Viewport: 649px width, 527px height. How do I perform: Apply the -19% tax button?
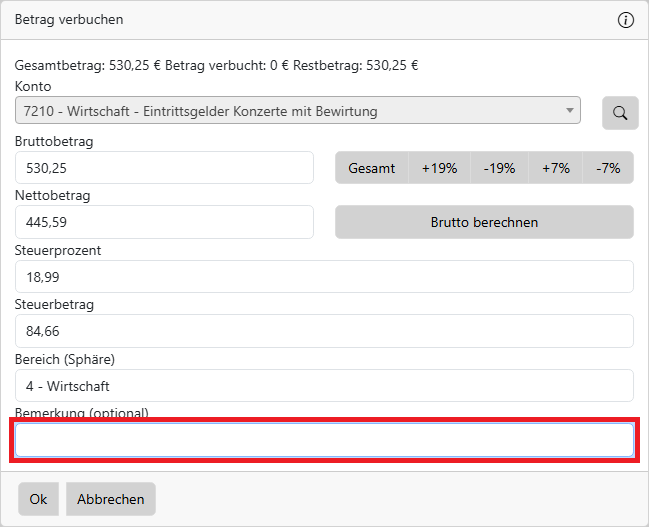coord(499,168)
